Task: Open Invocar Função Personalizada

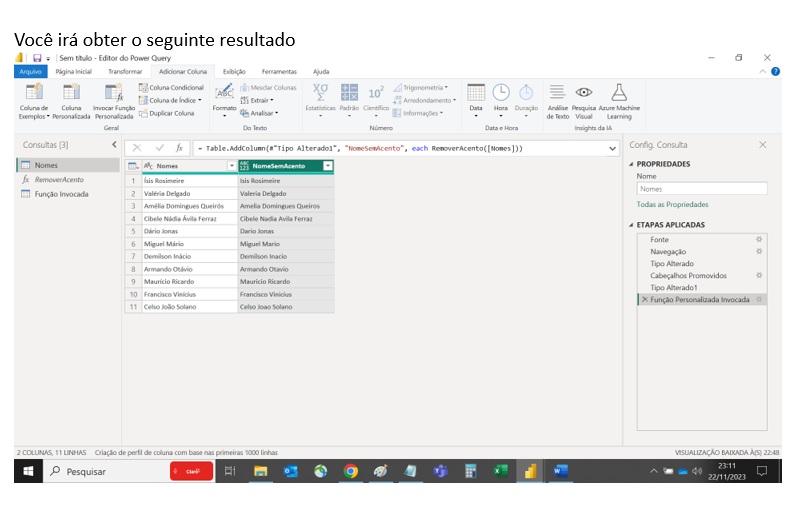Action: 114,102
